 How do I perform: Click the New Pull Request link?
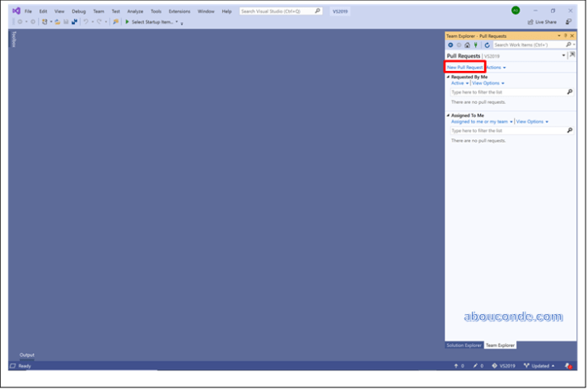(464, 67)
